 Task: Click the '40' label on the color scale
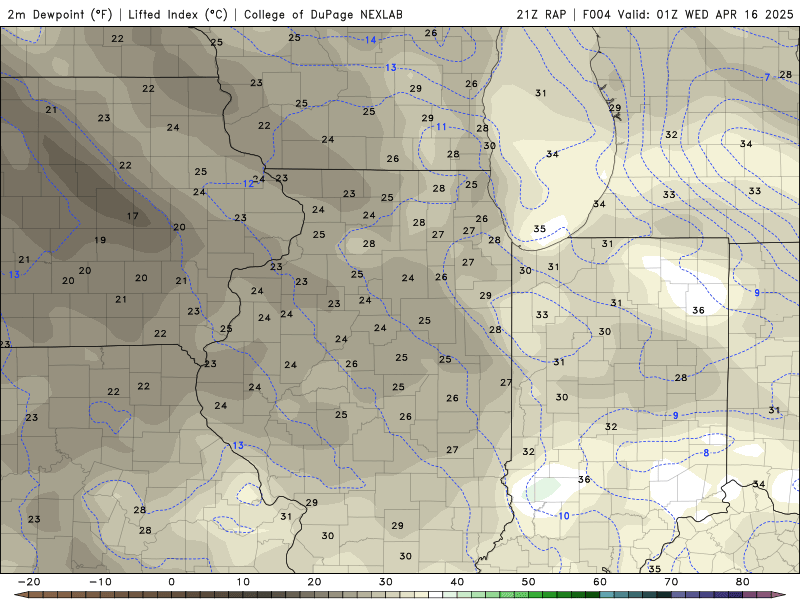(x=457, y=582)
